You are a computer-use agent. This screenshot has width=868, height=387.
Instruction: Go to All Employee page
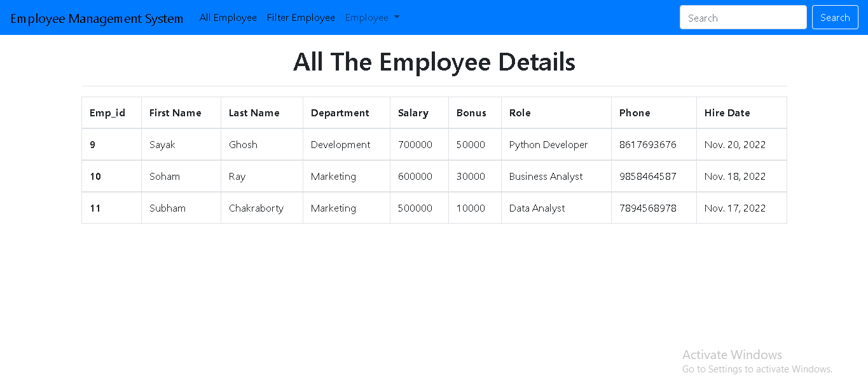(x=228, y=18)
